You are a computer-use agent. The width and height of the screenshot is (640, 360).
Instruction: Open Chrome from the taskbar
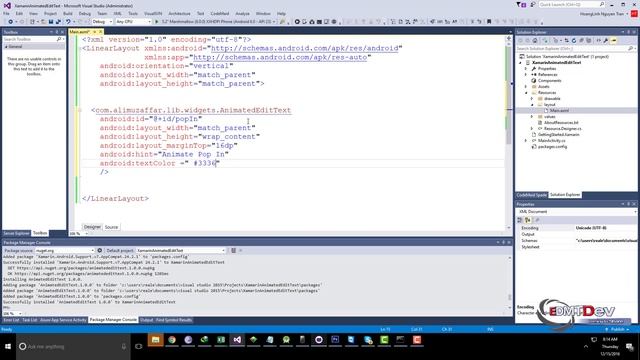point(172,340)
